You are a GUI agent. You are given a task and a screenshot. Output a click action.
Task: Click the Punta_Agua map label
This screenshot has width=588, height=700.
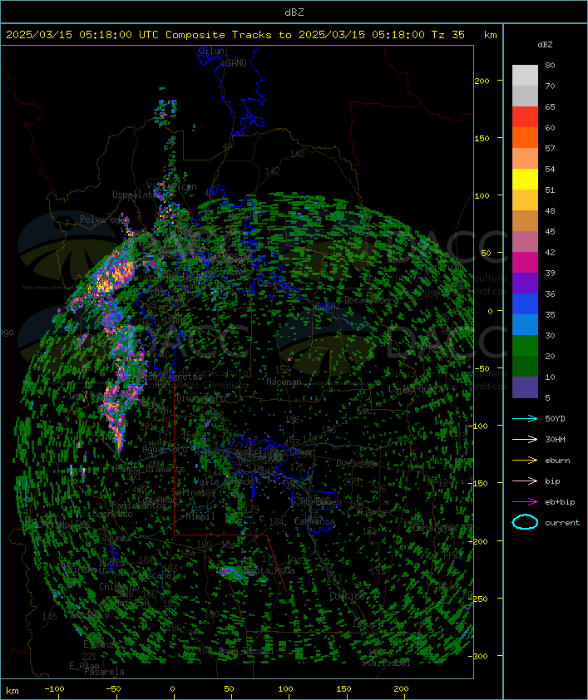(x=271, y=570)
